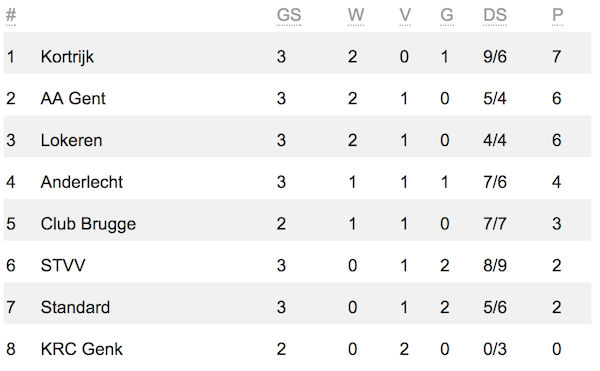Select the Anderlecht team name

click(x=82, y=182)
